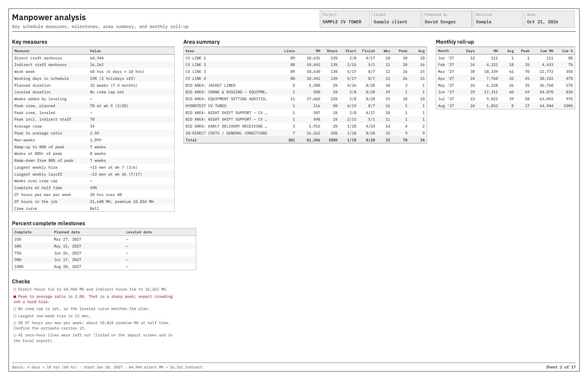Click the 41 zero-hour lines check box
Viewport: 588px width, 380px height.
15,335
